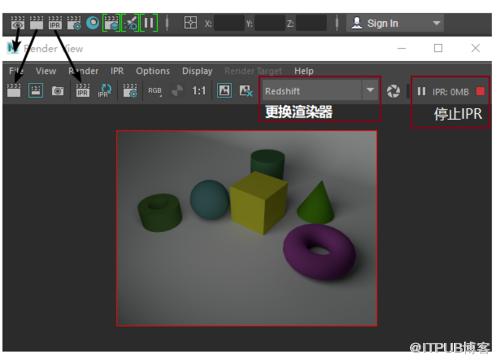Open Render Settings from Maya status line
This screenshot has height=363, width=500.
[x=74, y=23]
